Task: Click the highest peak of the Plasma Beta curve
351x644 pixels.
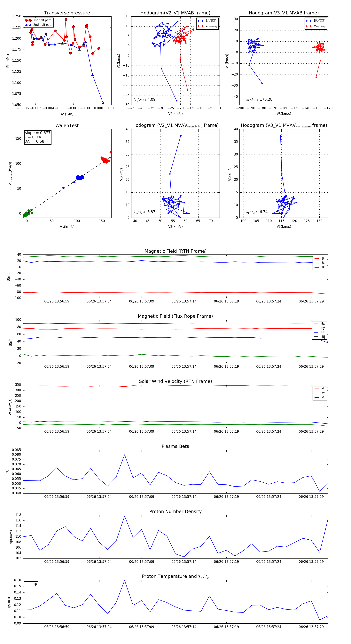Action: [124, 455]
